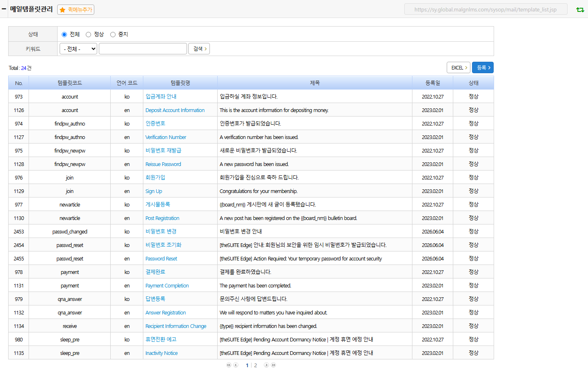
Task: Open the 비밀번호 변경 template
Action: point(161,231)
